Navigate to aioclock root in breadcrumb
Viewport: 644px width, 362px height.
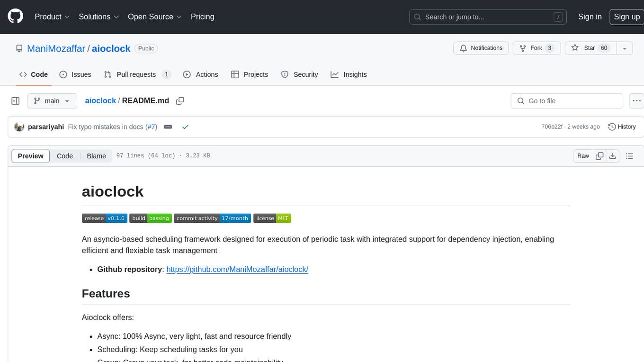click(x=100, y=100)
